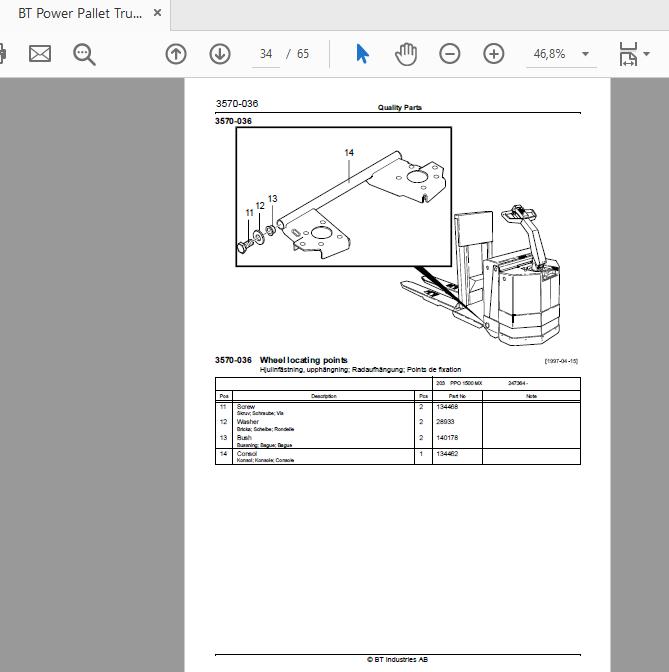Click the Wheel locating points heading
The width and height of the screenshot is (669, 672).
[303, 360]
